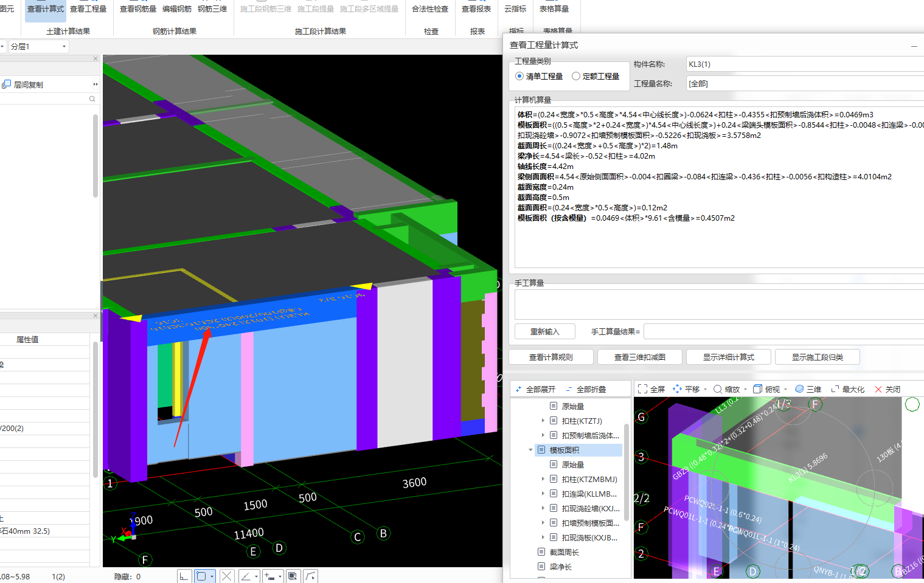Expand 扣墙预制模板面 tree node
Screen dimensions: 924x583
click(543, 523)
